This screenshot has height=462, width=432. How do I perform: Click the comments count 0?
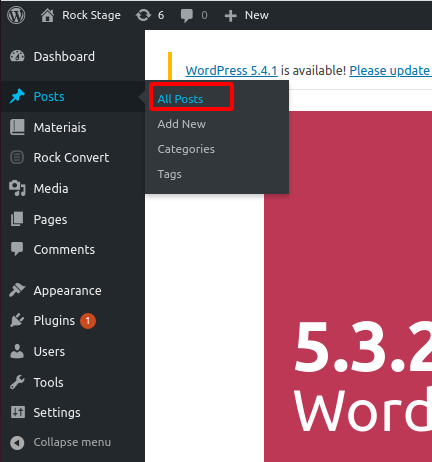[x=204, y=15]
